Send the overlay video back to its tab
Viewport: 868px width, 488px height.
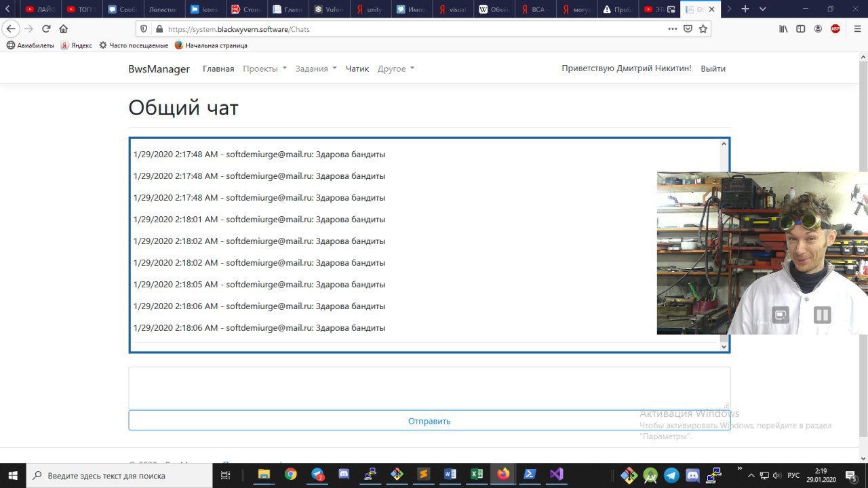click(781, 314)
